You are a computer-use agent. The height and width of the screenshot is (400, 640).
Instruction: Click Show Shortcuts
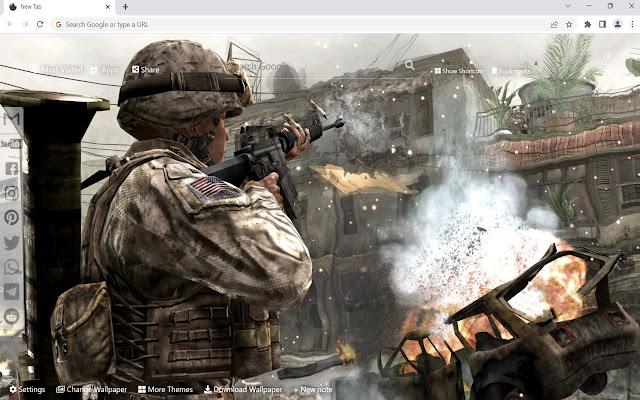coord(459,71)
